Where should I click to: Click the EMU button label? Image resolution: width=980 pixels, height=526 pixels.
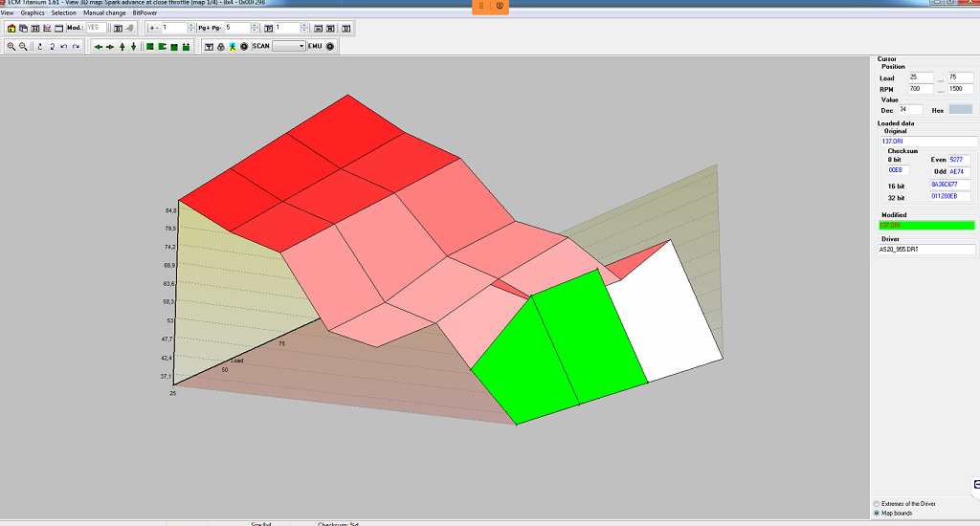point(315,46)
